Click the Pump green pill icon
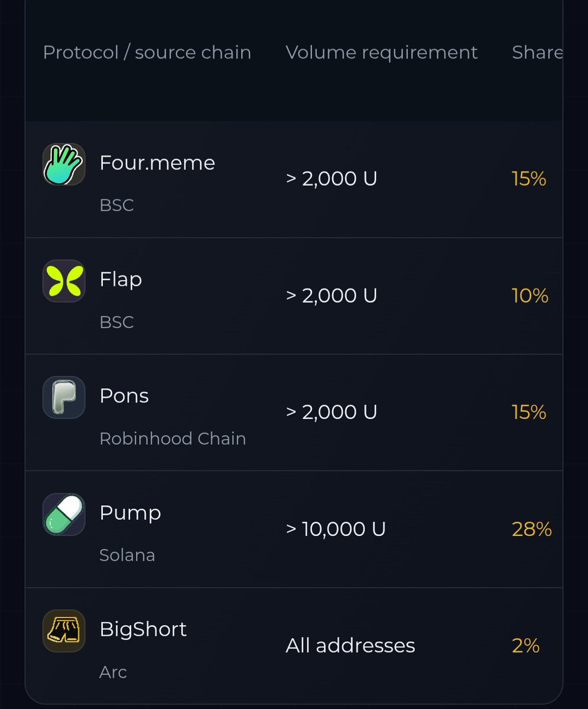The image size is (588, 709). 64,514
